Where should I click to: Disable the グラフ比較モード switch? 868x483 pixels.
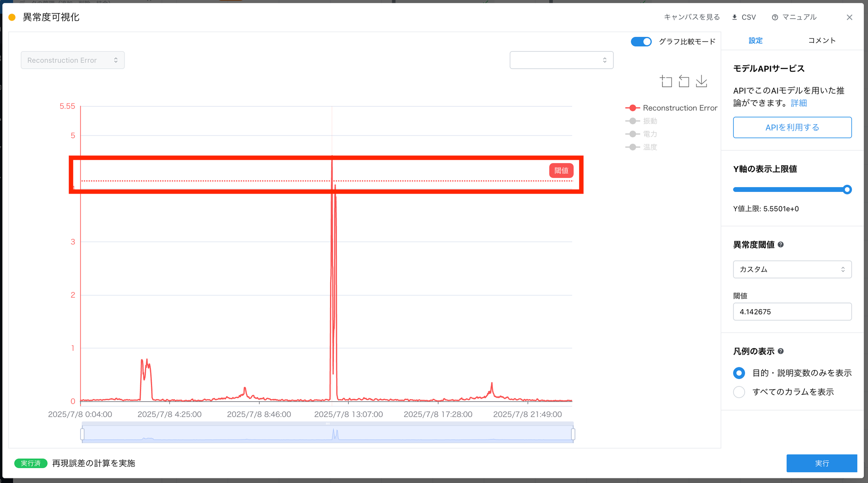(641, 42)
